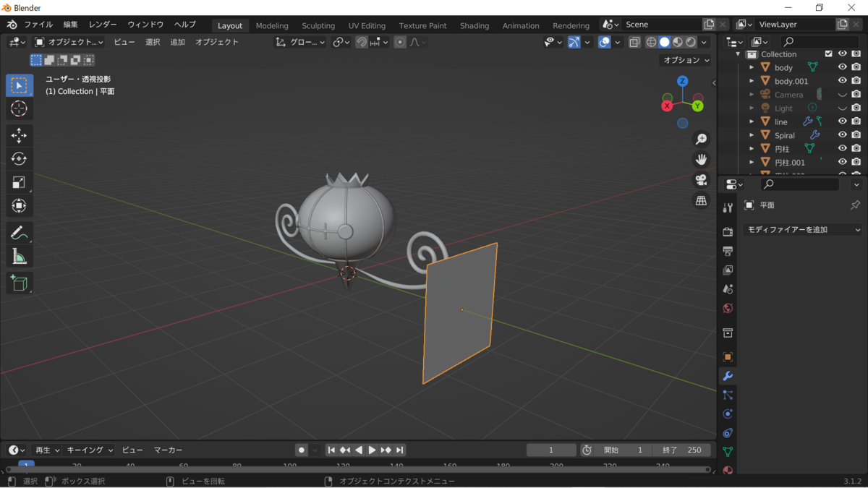Click the green Y axis on navigation gizmo

[x=698, y=106]
